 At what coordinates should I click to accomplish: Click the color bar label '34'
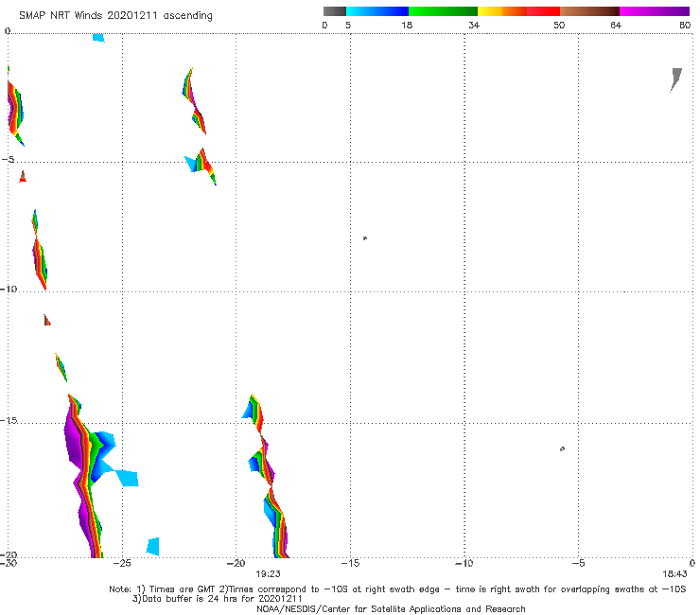pyautogui.click(x=474, y=25)
